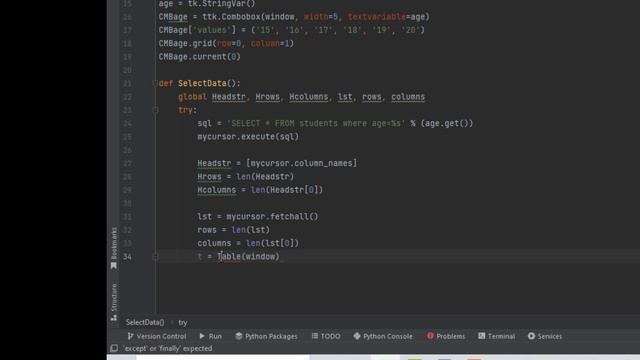Viewport: 640px width, 360px height.
Task: Click 'mycursor.execute(sql)' code line
Action: click(x=248, y=137)
